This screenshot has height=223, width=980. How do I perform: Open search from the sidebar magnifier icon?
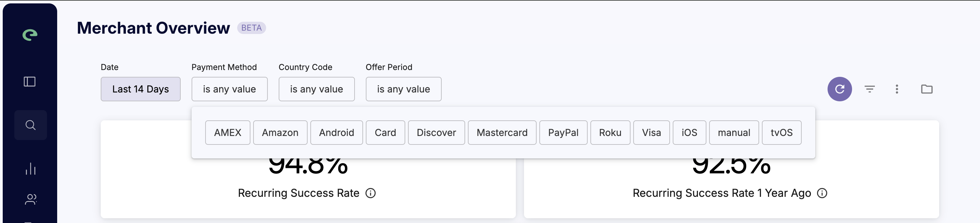click(x=30, y=125)
